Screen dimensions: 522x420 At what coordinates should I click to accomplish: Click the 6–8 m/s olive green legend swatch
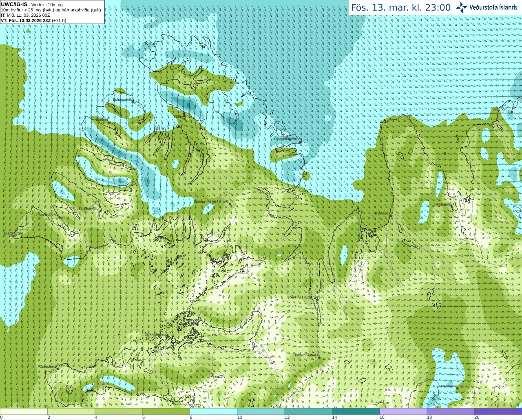(x=166, y=411)
